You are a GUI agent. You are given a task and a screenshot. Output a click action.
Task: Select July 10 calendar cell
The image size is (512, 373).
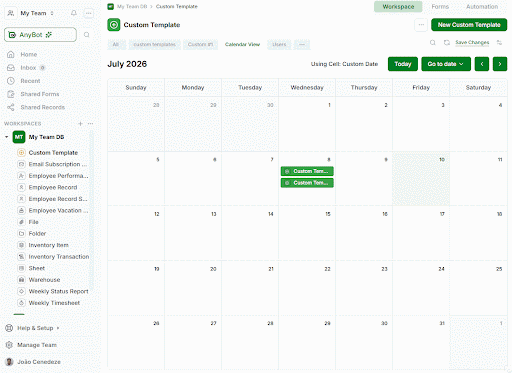(x=421, y=179)
